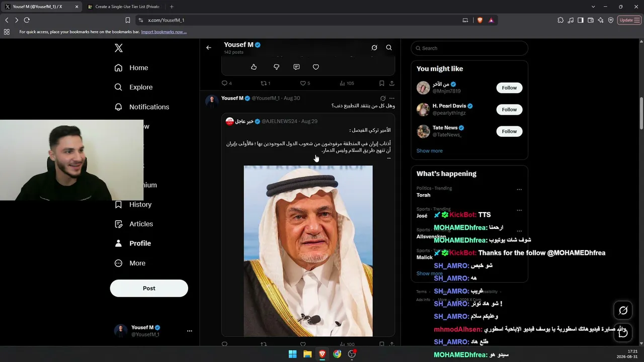Click the Import bookmarks now link
The width and height of the screenshot is (644, 362).
pyautogui.click(x=164, y=32)
